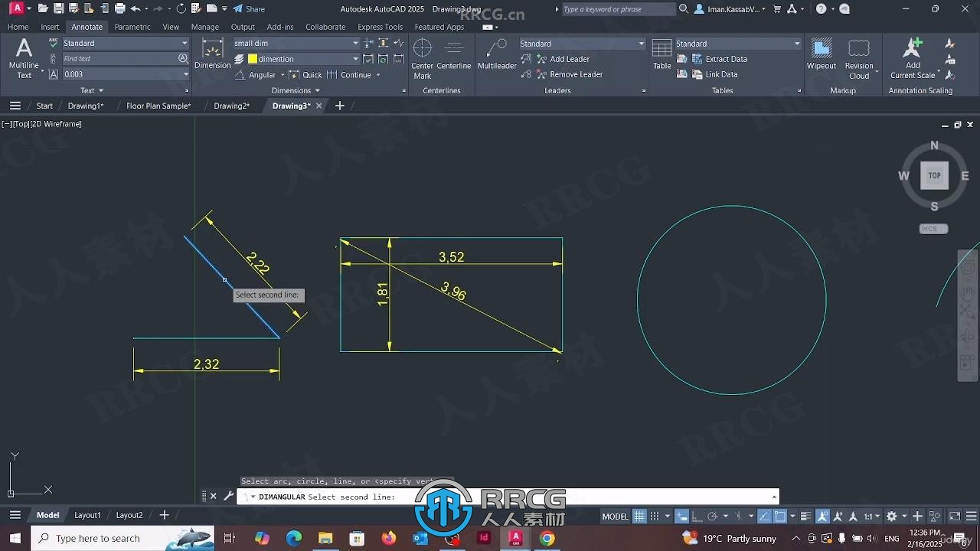
Task: Click the MODEL space button in status bar
Action: [615, 517]
